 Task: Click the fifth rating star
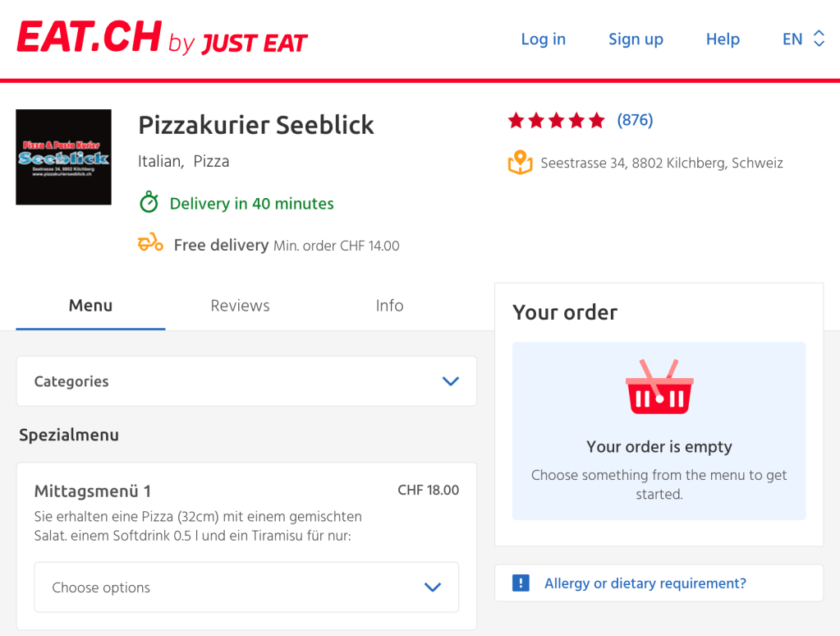point(597,120)
